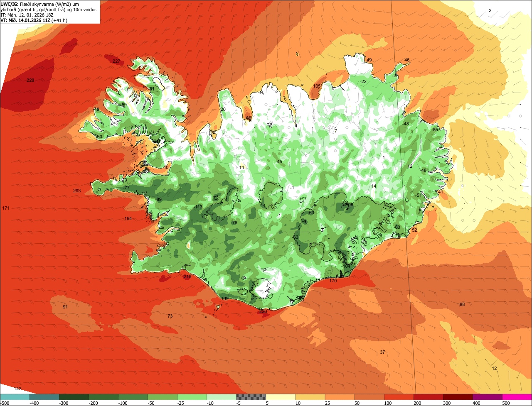Click the '2' flux value over the sea
532x406 pixels.
(x=490, y=10)
